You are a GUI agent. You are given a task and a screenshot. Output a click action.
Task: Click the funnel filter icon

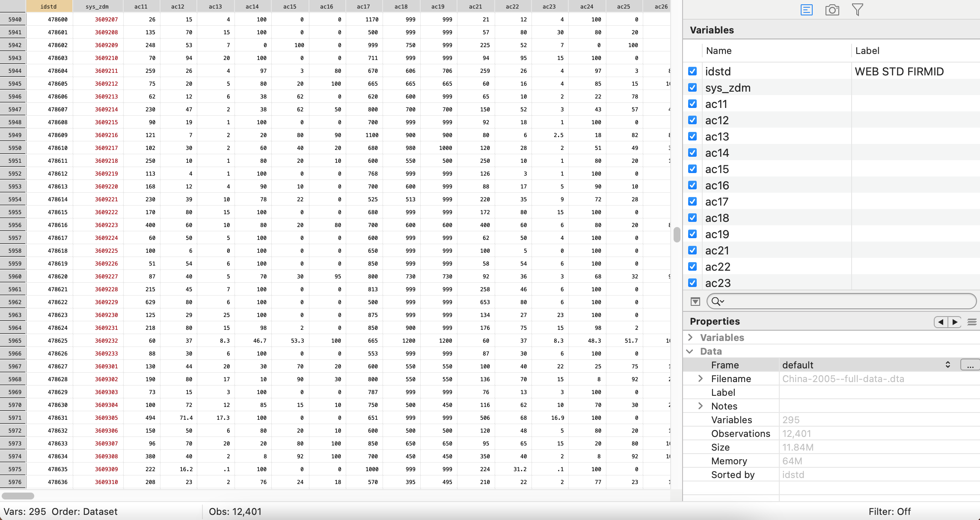point(857,10)
